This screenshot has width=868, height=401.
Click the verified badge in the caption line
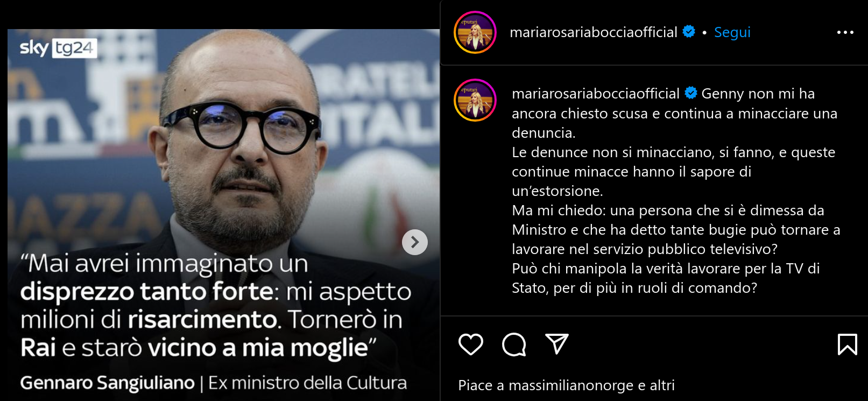691,93
